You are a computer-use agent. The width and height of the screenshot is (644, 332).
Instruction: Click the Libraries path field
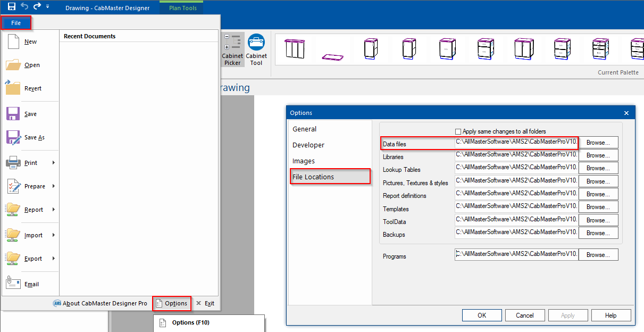click(516, 155)
